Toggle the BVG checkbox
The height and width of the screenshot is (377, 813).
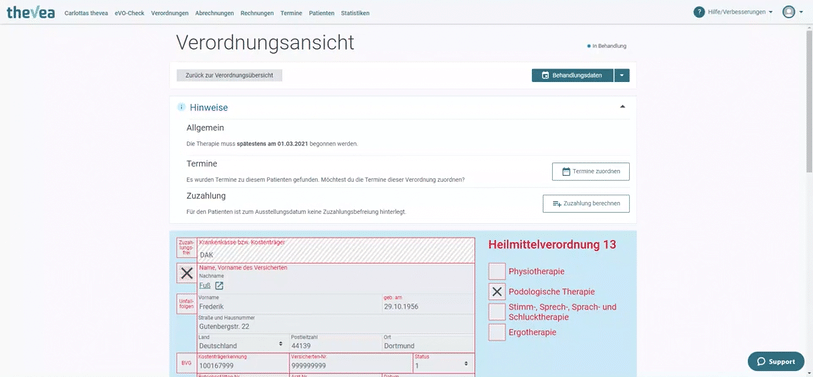click(x=187, y=364)
